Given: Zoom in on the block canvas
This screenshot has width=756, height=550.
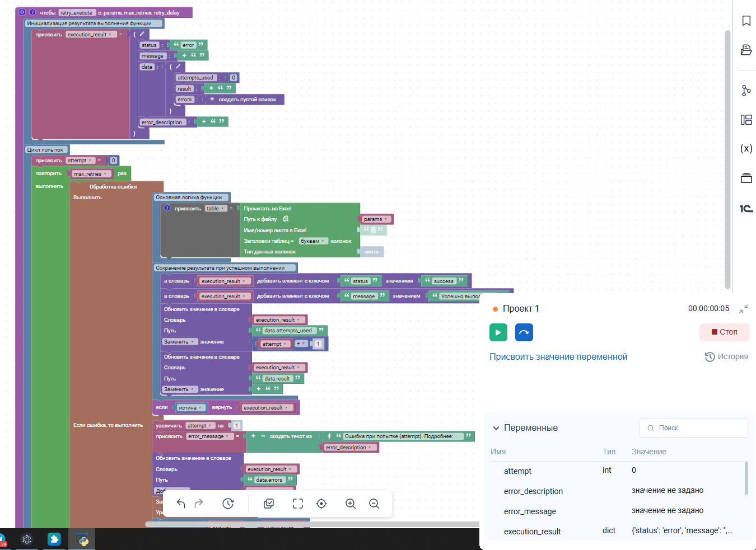Looking at the screenshot, I should [x=351, y=504].
